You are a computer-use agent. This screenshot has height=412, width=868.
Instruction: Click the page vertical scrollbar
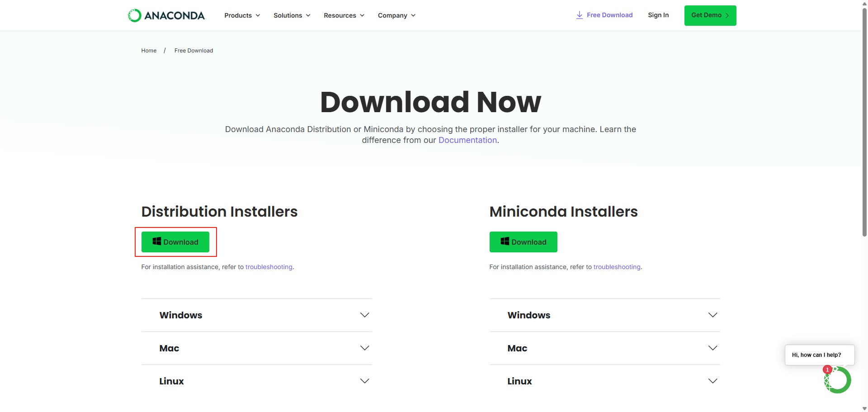coord(864,122)
